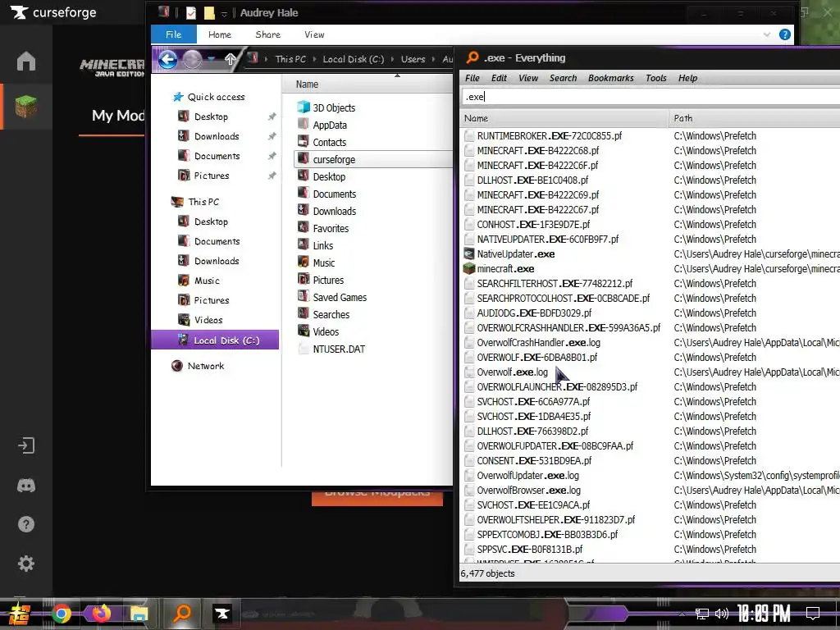Go up one folder level in Explorer

231,59
